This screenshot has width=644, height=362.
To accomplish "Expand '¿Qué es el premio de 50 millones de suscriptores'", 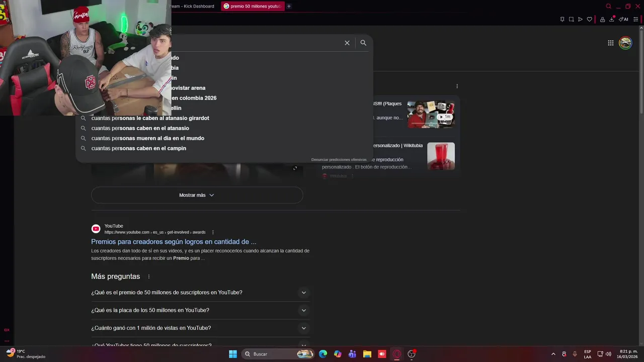I will [x=200, y=293].
